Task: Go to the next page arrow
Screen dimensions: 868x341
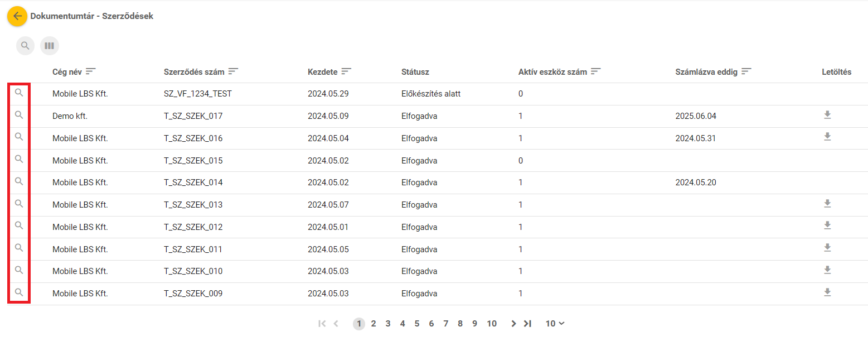Action: 513,324
